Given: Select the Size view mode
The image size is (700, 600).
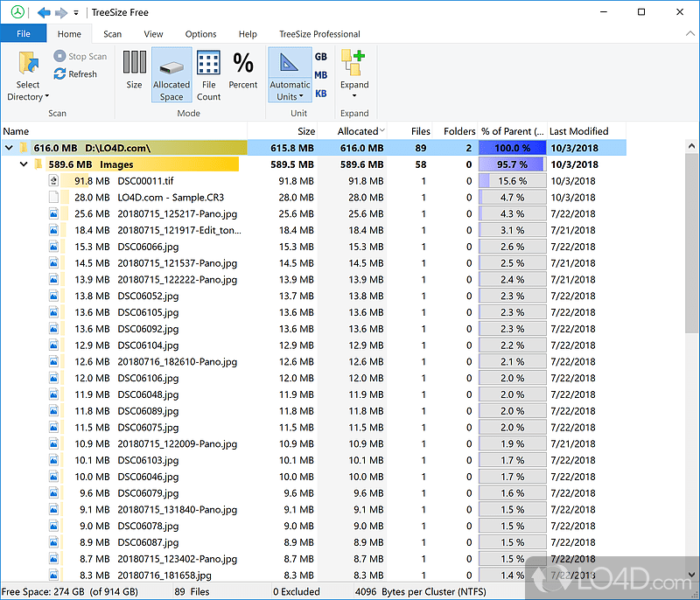Looking at the screenshot, I should 133,73.
